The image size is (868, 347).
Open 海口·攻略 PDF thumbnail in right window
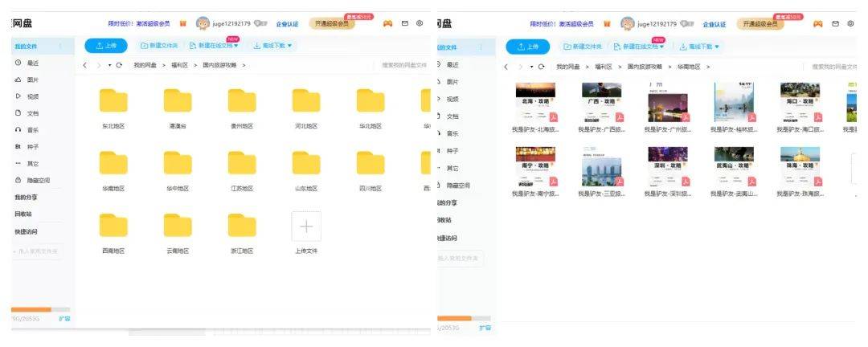click(800, 102)
